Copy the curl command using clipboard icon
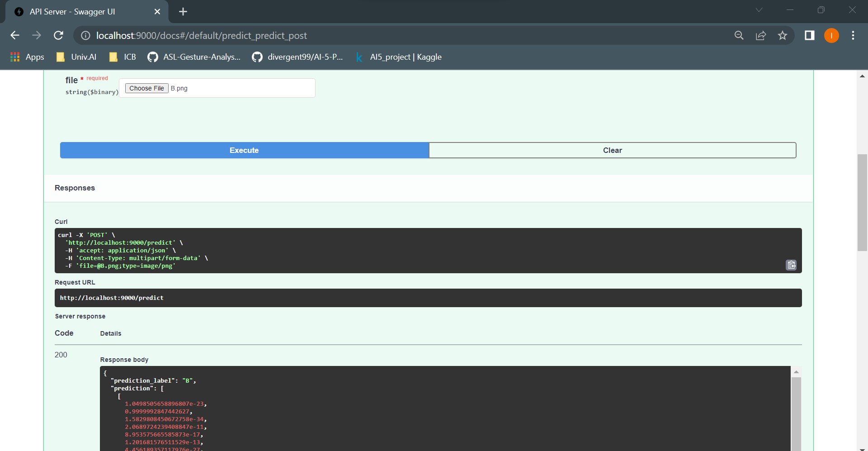The width and height of the screenshot is (868, 451). pos(791,265)
